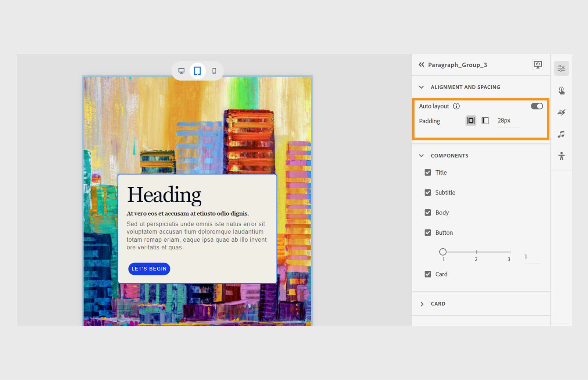
Task: Click the Let's Begin button
Action: (x=149, y=269)
